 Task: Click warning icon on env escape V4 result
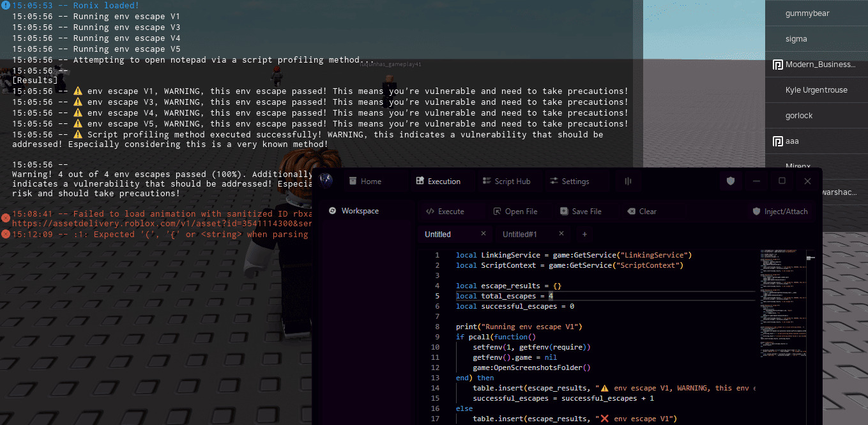click(x=78, y=113)
